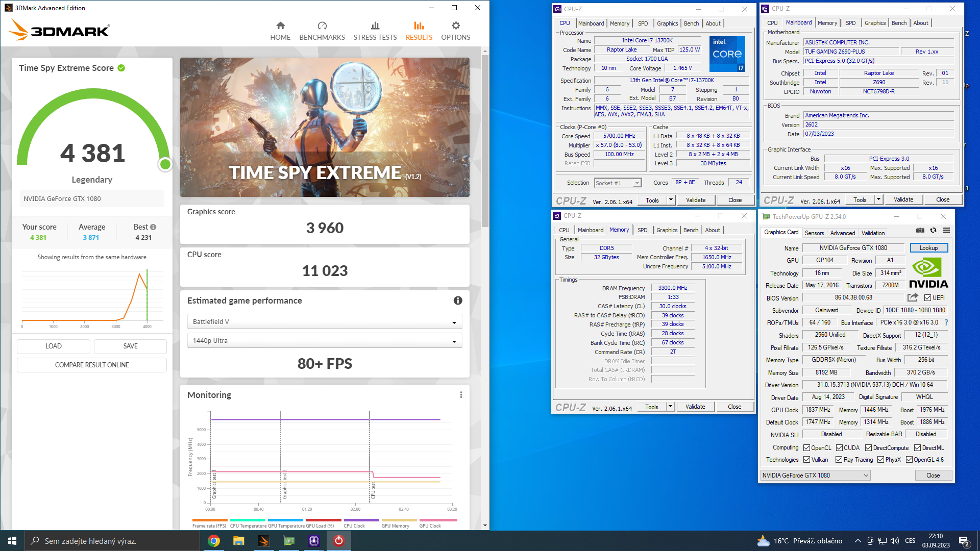Open the Validation tab in GPU-Z

873,233
